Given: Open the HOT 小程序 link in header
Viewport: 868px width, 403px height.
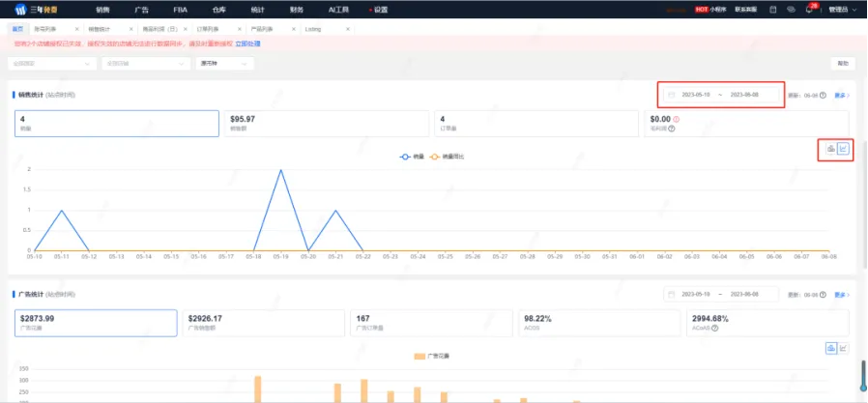Looking at the screenshot, I should pyautogui.click(x=710, y=10).
